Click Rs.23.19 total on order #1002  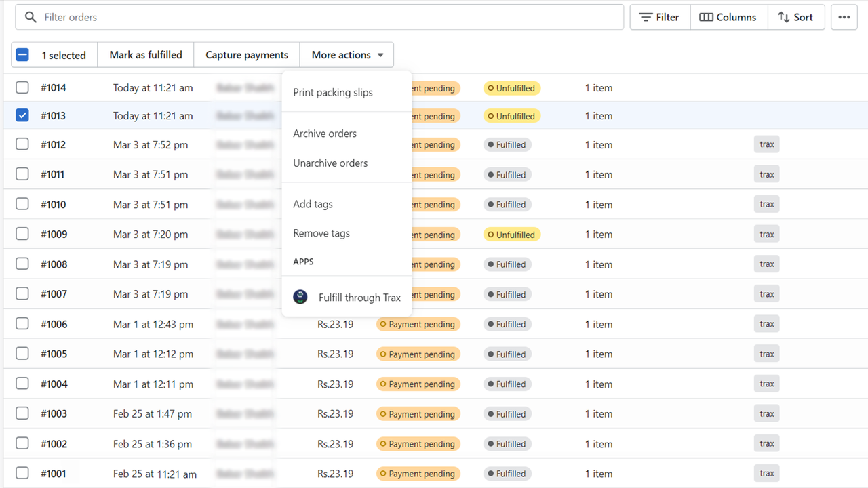[336, 444]
